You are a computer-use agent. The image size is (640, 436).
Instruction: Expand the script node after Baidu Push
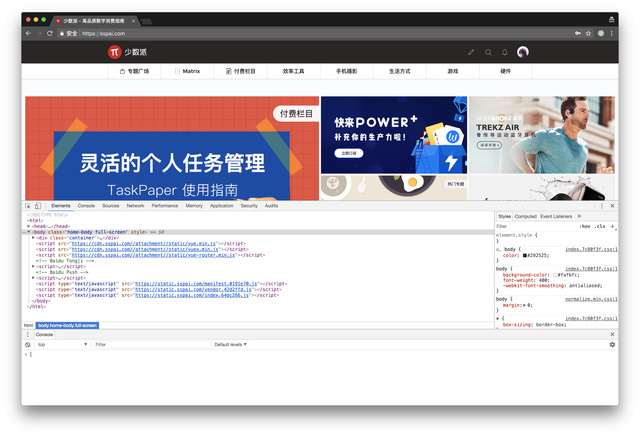pyautogui.click(x=33, y=278)
